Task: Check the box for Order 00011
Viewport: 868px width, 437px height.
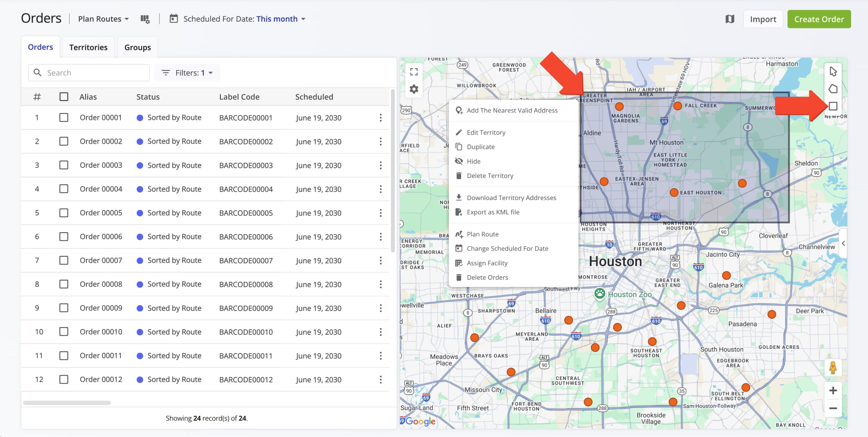Action: [x=64, y=355]
